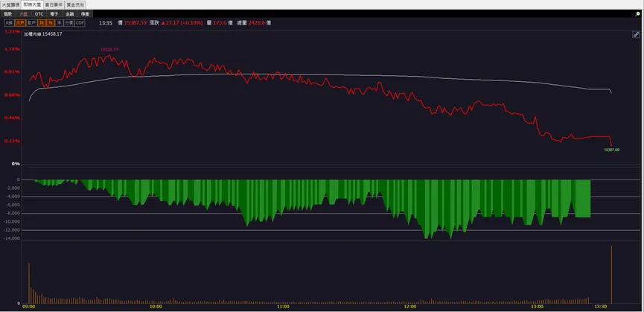Select the 金融 sector sub-tab
This screenshot has width=644, height=312.
point(69,13)
